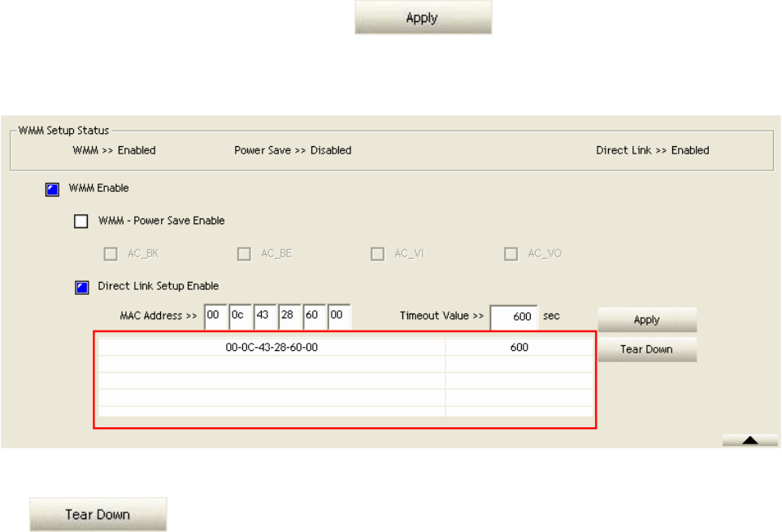Click the 'MAC Address >>' label
The image size is (782, 532).
tap(159, 316)
